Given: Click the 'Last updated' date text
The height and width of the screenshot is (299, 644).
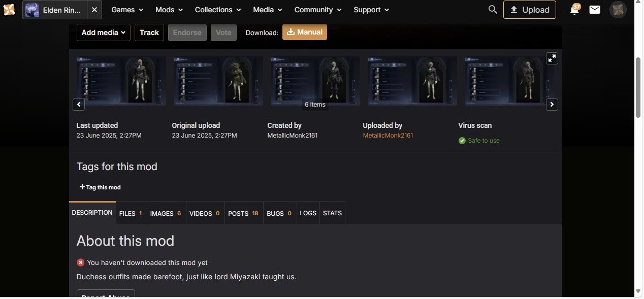Looking at the screenshot, I should [x=109, y=136].
